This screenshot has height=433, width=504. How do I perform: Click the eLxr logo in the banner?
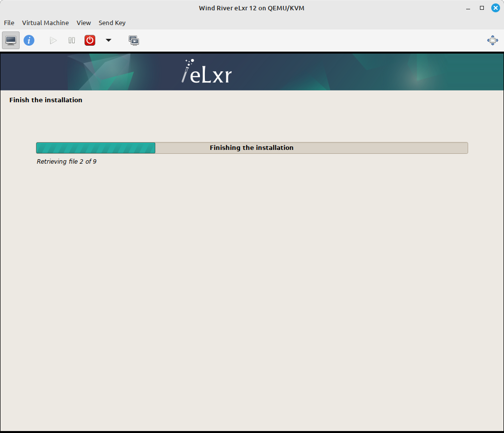[206, 72]
